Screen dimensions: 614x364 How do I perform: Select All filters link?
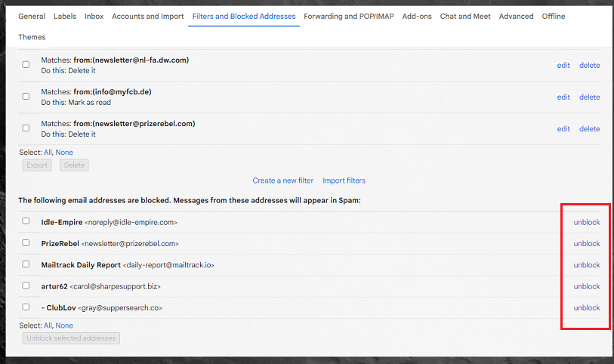48,153
